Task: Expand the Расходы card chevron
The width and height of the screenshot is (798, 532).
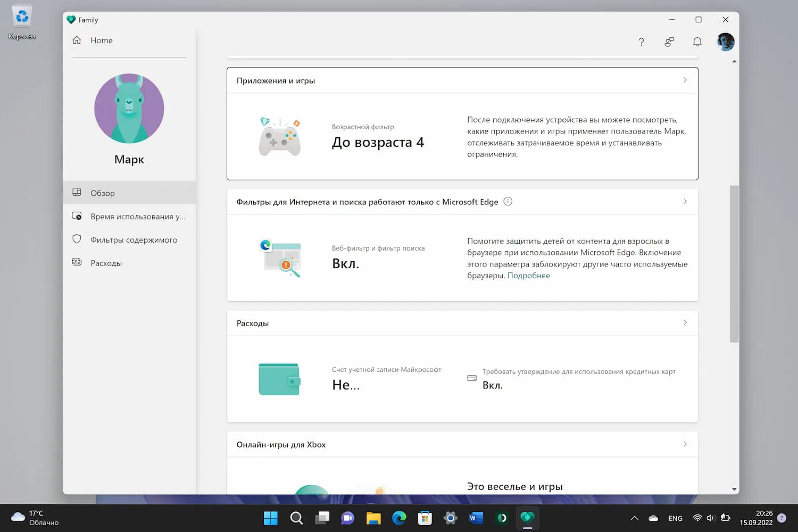Action: (685, 323)
